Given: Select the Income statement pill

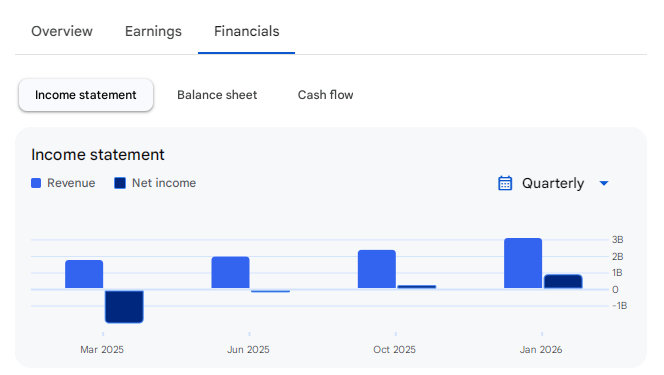Looking at the screenshot, I should click(x=86, y=95).
